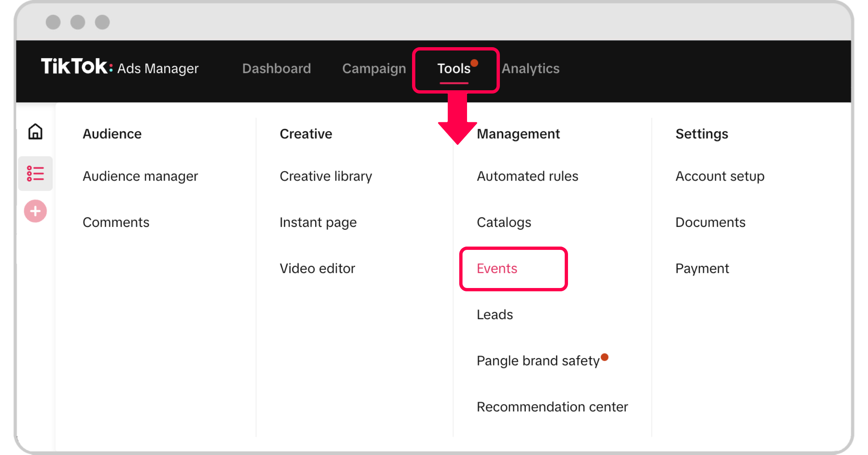Click the TikTok Ads Manager logo
This screenshot has height=455, width=868.
119,67
